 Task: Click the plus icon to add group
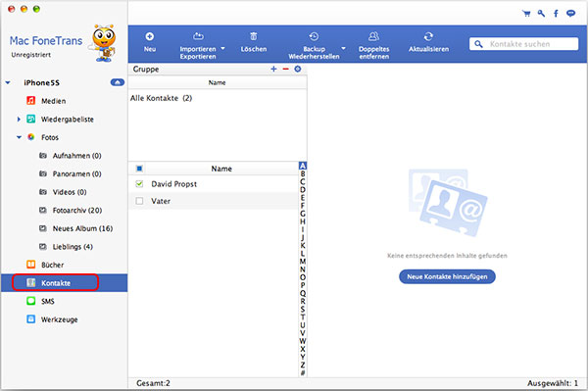[273, 69]
